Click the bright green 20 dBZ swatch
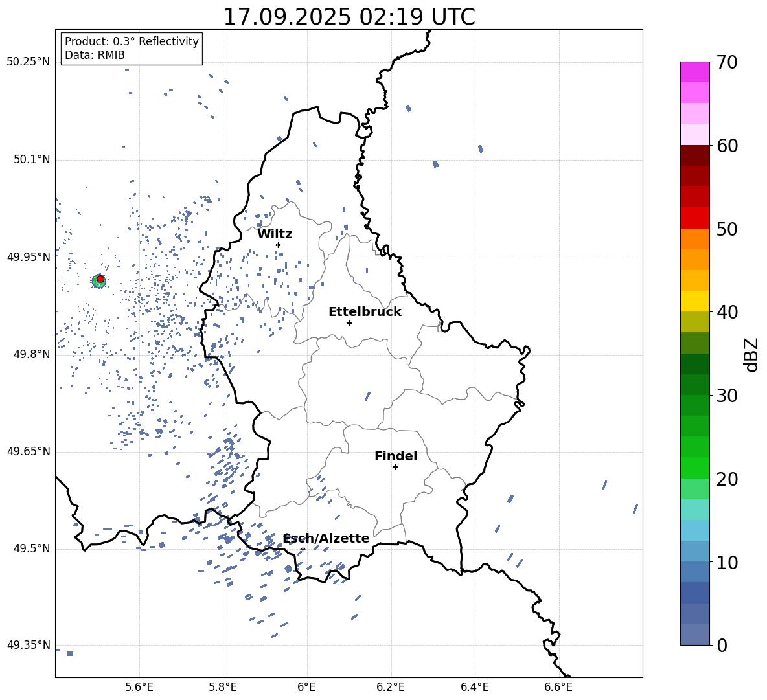The height and width of the screenshot is (700, 767). pos(695,468)
